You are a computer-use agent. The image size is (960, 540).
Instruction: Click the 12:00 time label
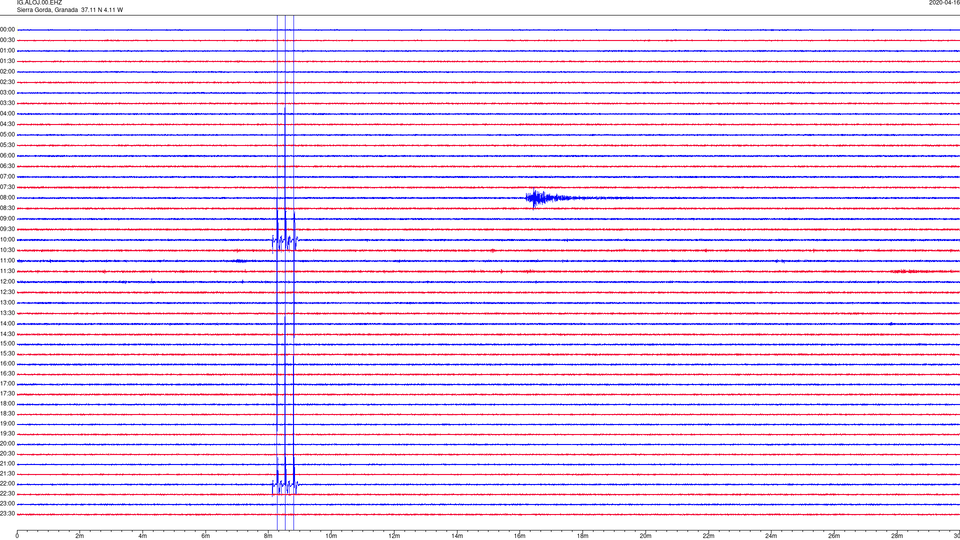7,282
